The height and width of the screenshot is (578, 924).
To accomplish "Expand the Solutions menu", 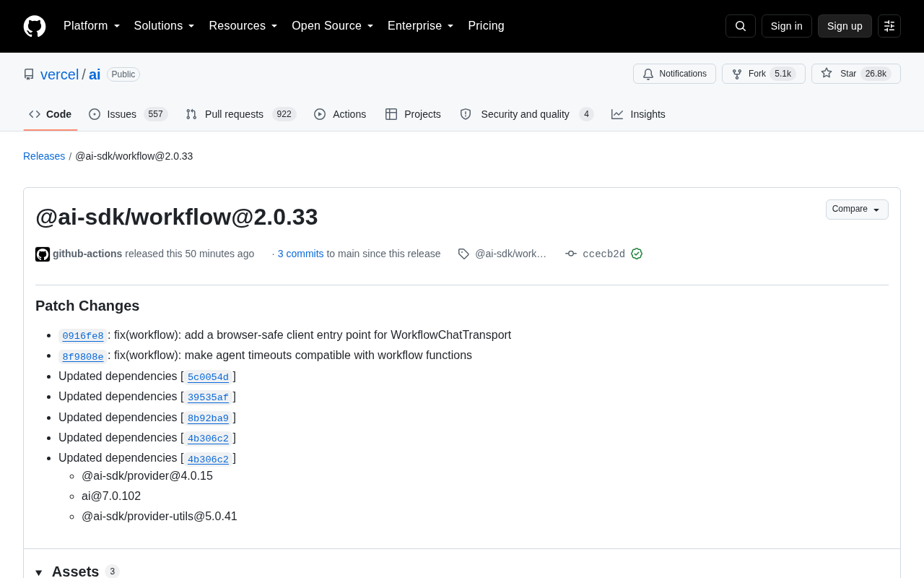I will (x=165, y=26).
